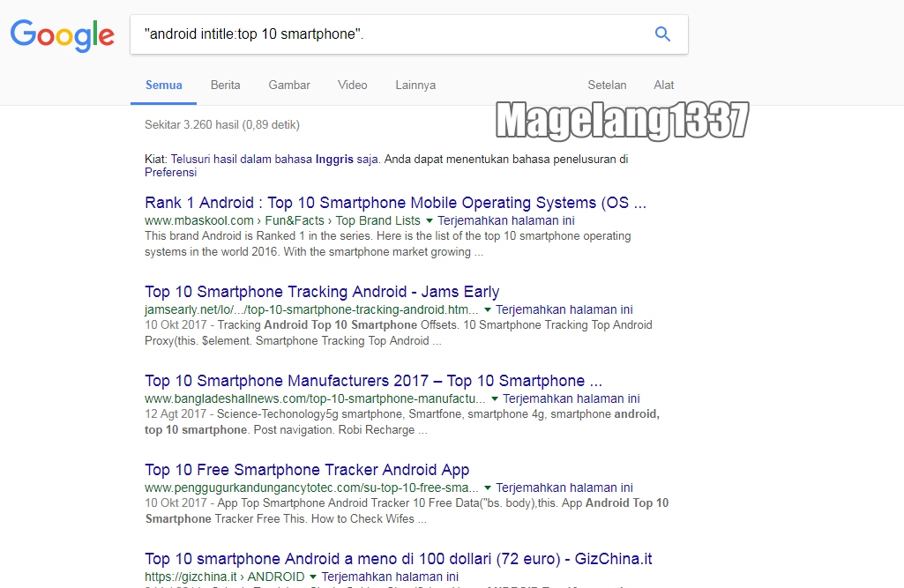Screen dimensions: 904x588
Task: Expand dropdown arrow next to jamsearly.net URL
Action: click(x=487, y=310)
